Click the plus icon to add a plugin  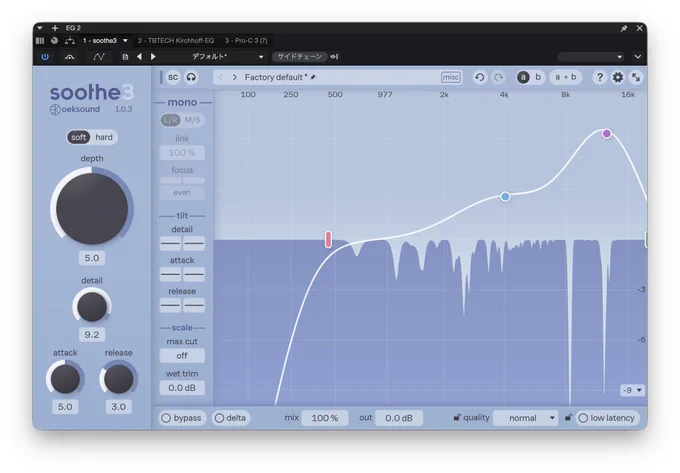(x=55, y=28)
